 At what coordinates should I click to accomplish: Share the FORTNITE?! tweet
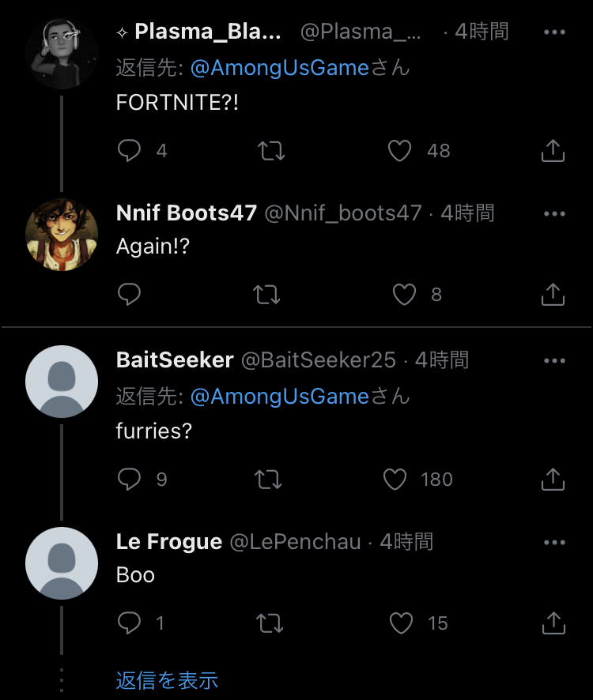553,151
